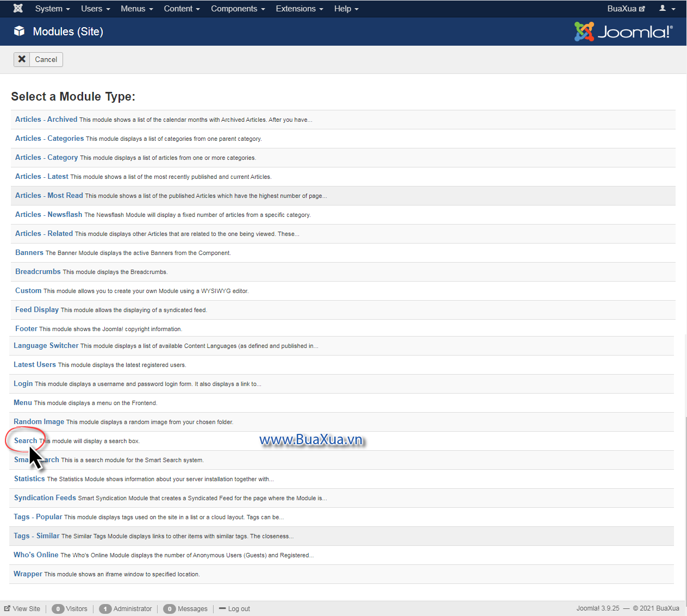Select Articles - Archived module type

point(46,119)
